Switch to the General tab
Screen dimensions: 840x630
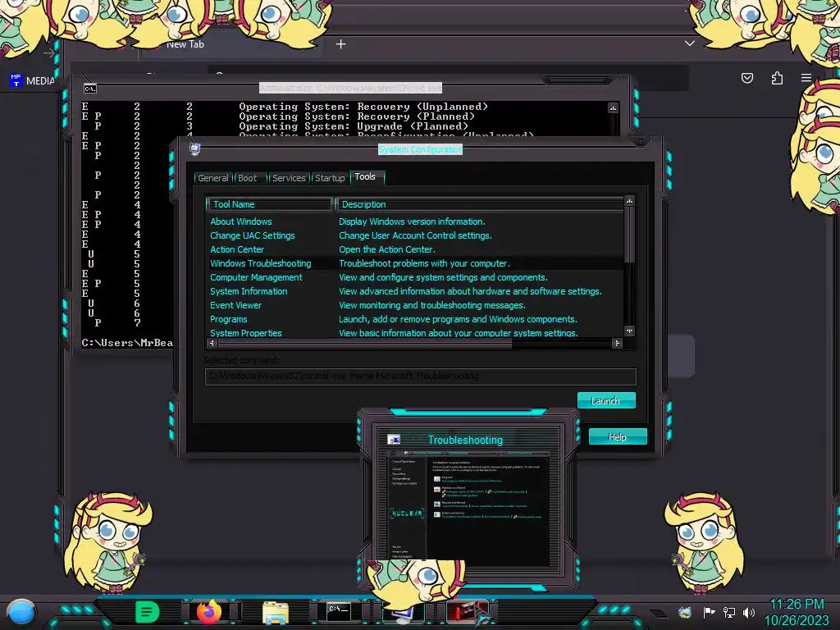click(212, 178)
